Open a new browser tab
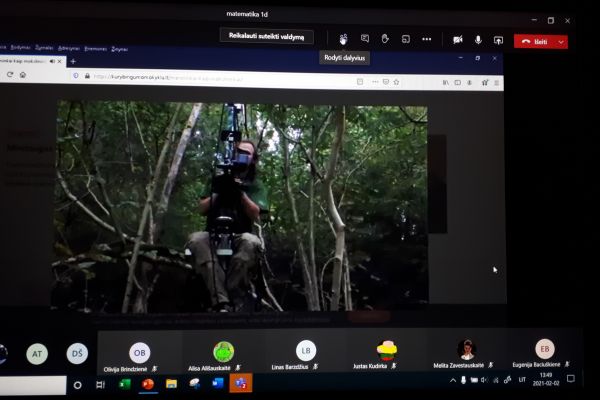The image size is (600, 400). (x=73, y=61)
